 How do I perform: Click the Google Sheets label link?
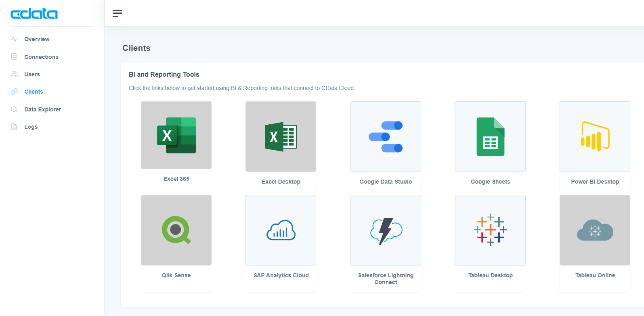tap(490, 182)
